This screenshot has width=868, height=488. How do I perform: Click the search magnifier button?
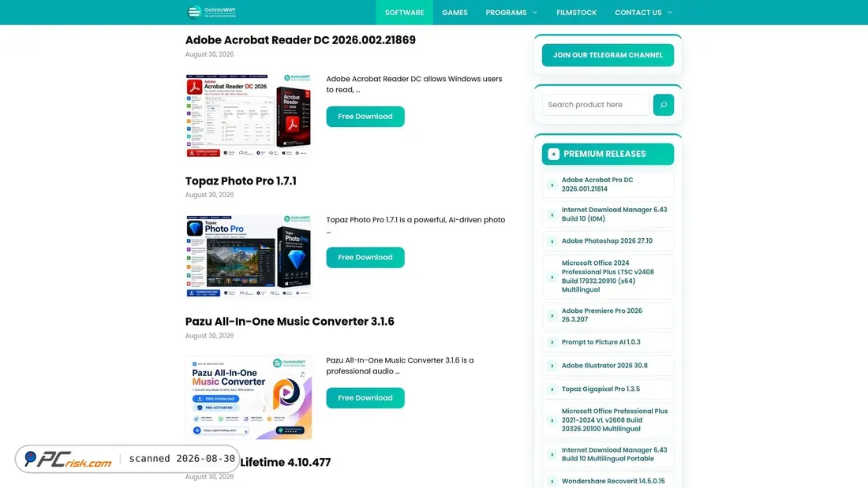(663, 105)
